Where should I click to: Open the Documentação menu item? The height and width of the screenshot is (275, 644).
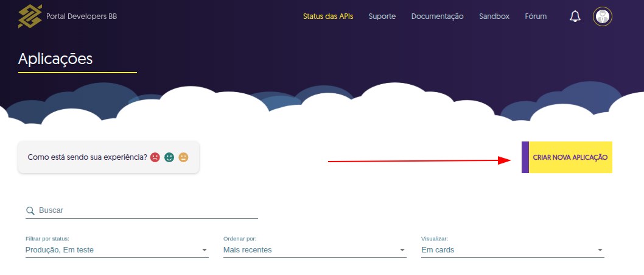click(437, 16)
